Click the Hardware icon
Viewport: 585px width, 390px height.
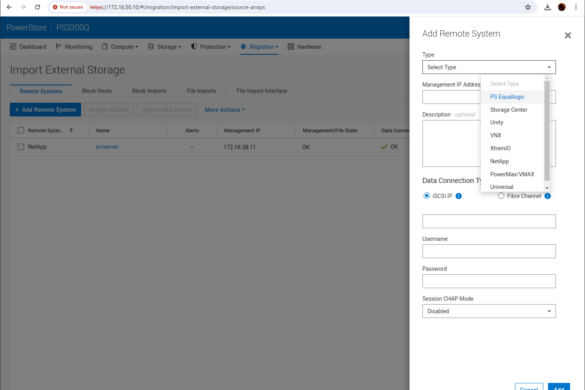(291, 47)
